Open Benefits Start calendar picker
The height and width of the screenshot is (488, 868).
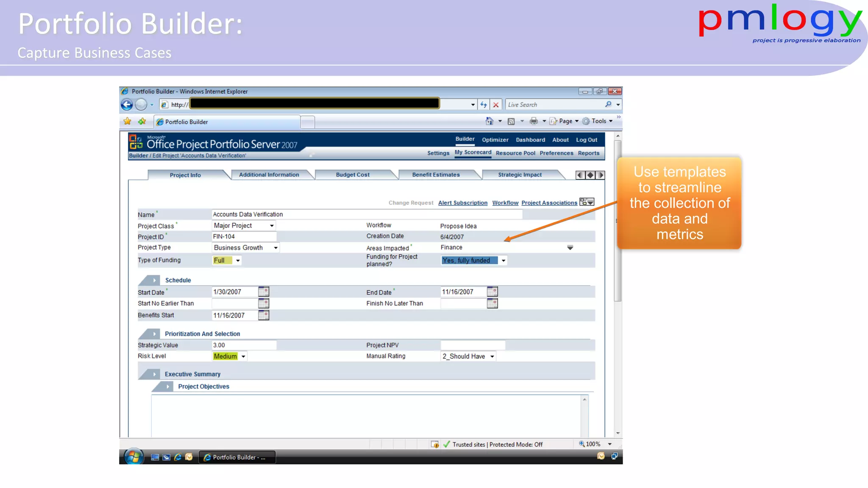tap(264, 315)
